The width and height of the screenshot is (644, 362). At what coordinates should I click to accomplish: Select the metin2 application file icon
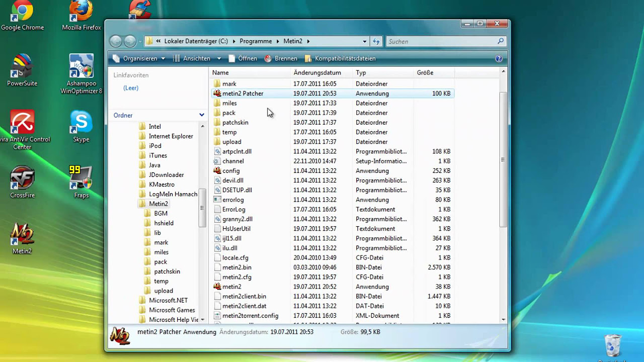coord(217,287)
